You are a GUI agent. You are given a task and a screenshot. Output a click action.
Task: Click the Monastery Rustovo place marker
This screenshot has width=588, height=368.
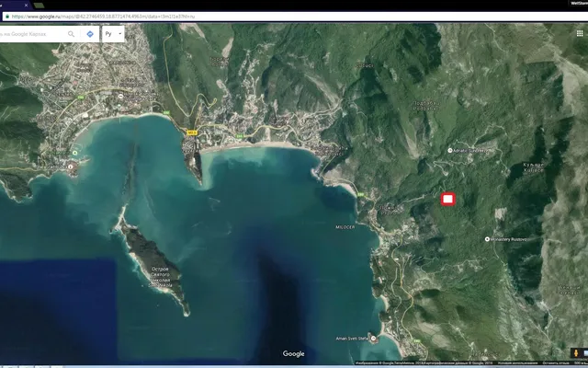[487, 239]
